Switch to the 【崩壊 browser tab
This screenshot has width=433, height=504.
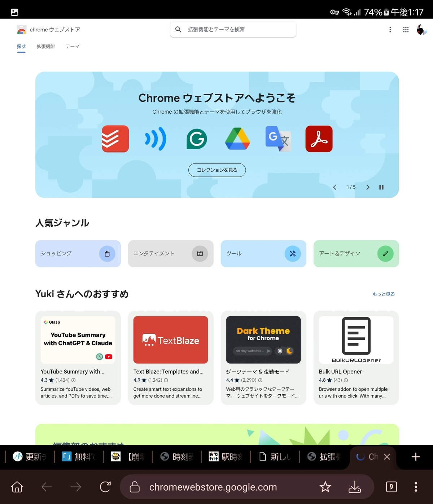click(128, 457)
